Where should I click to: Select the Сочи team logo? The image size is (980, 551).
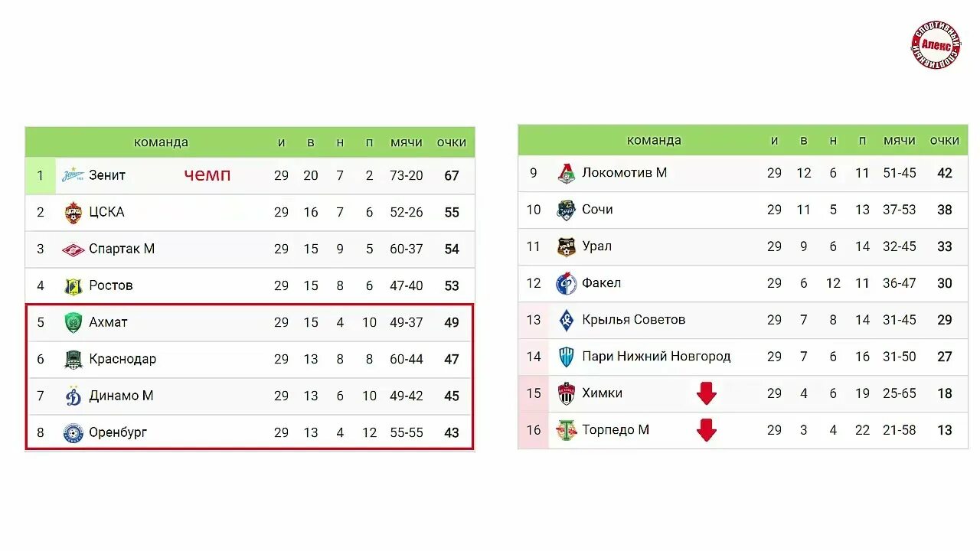click(566, 210)
